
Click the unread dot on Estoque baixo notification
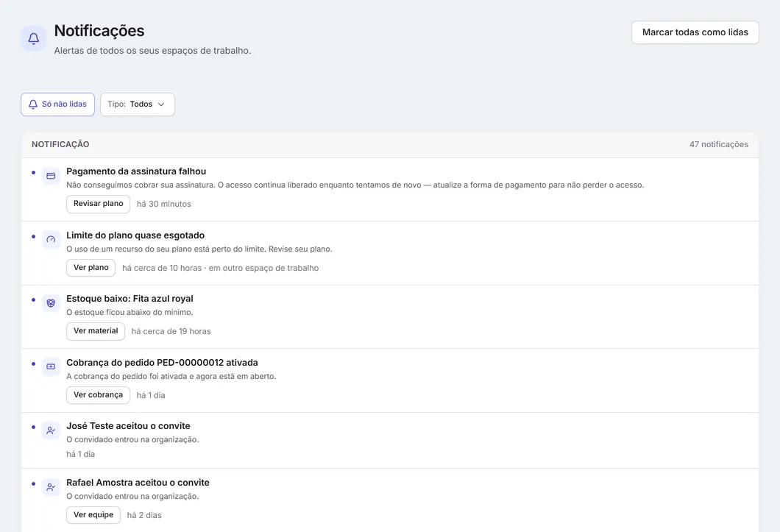33,299
